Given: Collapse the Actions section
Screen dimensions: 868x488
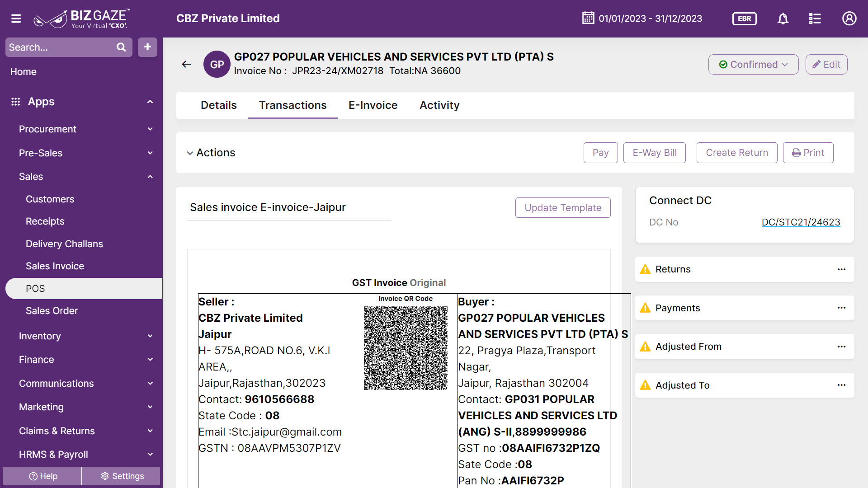Looking at the screenshot, I should tap(190, 153).
